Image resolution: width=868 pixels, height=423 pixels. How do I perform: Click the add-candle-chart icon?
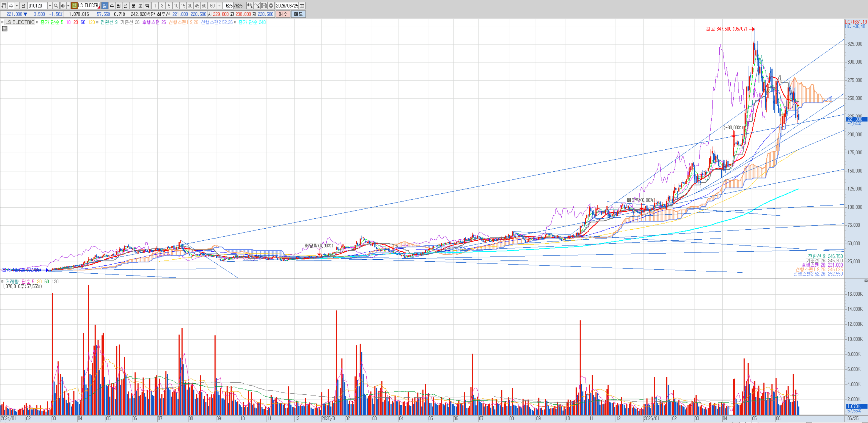click(x=250, y=6)
